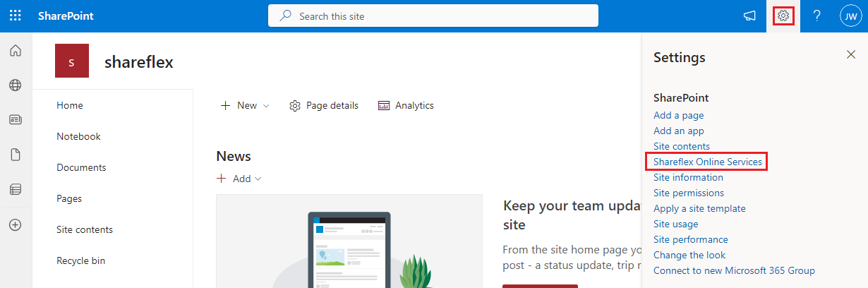Image resolution: width=868 pixels, height=288 pixels.
Task: Open Page details
Action: click(x=324, y=105)
